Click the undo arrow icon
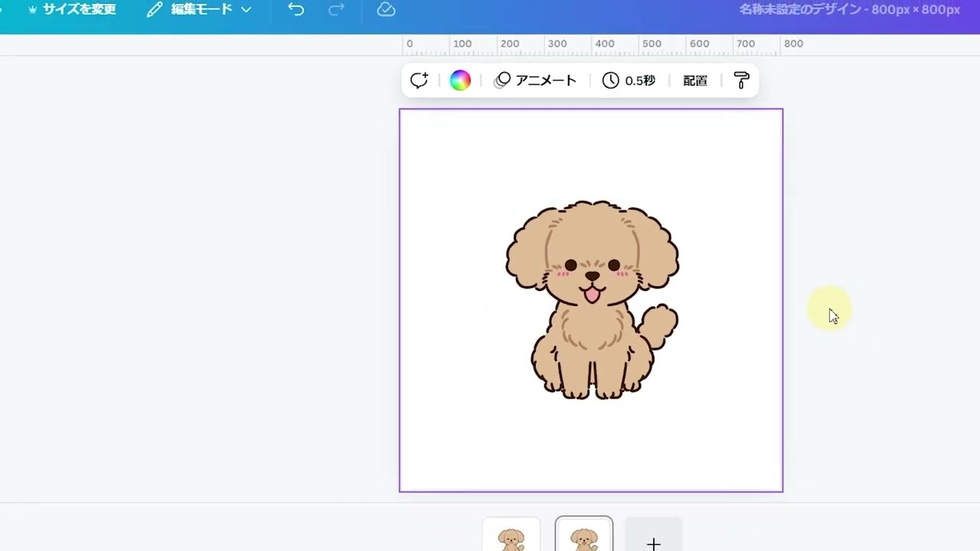This screenshot has height=551, width=980. pyautogui.click(x=296, y=10)
